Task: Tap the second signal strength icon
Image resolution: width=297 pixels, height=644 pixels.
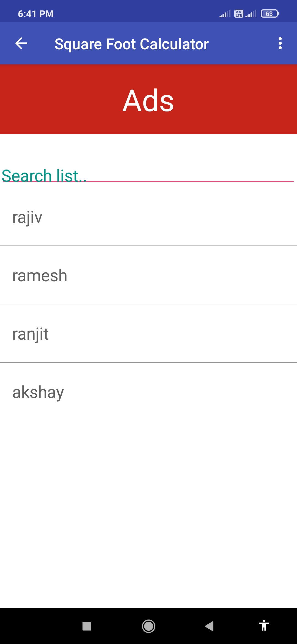Action: point(251,13)
